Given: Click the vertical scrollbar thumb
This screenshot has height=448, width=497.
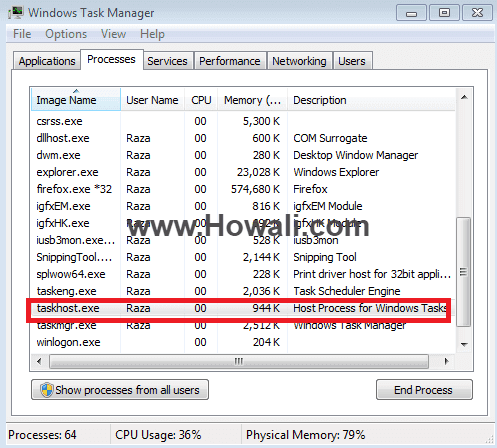Looking at the screenshot, I should point(463,272).
